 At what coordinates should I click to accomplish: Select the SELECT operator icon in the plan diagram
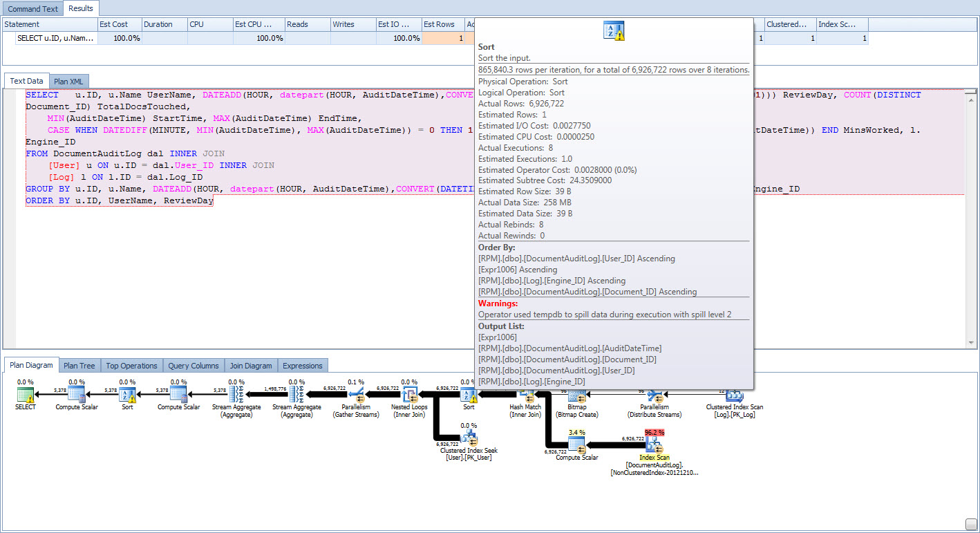coord(25,395)
